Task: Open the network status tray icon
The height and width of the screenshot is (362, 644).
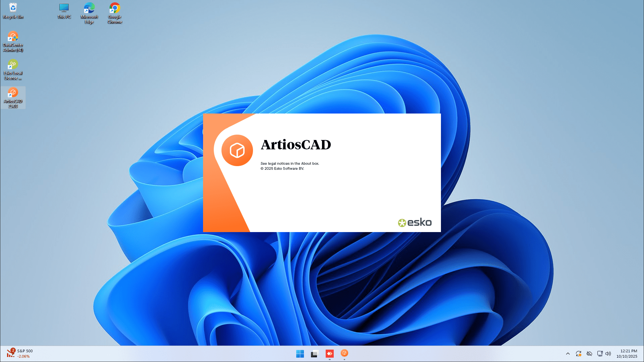Action: (x=600, y=354)
